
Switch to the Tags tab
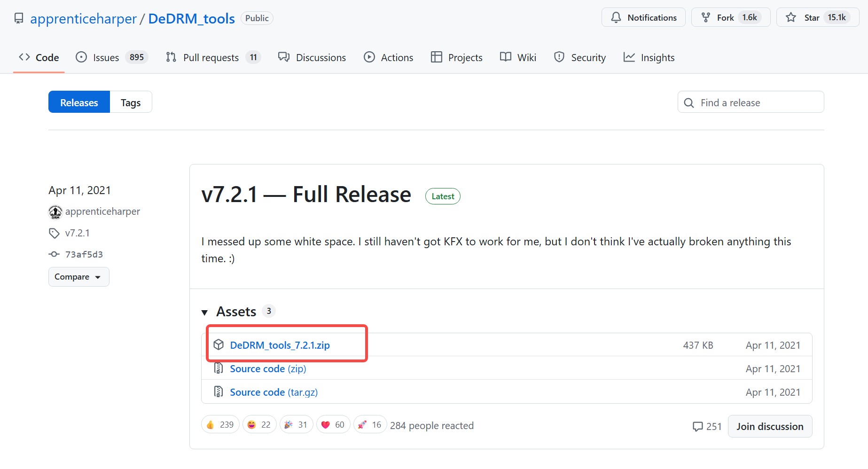[131, 102]
